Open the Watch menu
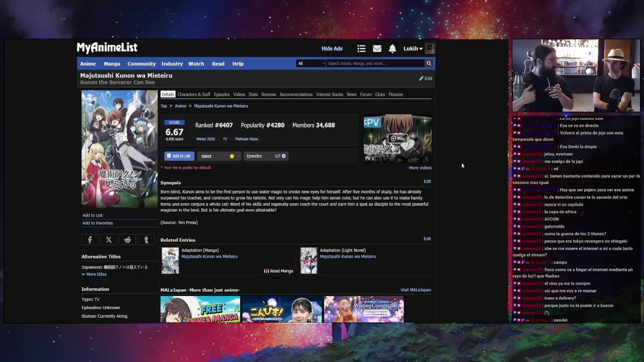 pos(196,64)
